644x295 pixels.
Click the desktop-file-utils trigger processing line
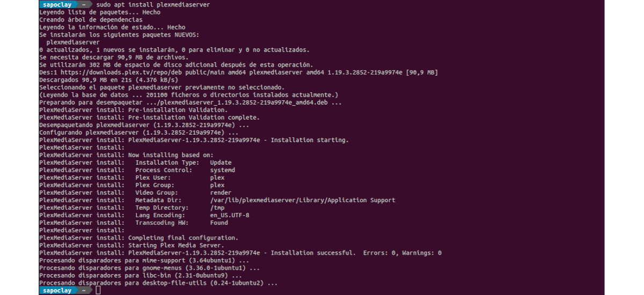pos(158,283)
